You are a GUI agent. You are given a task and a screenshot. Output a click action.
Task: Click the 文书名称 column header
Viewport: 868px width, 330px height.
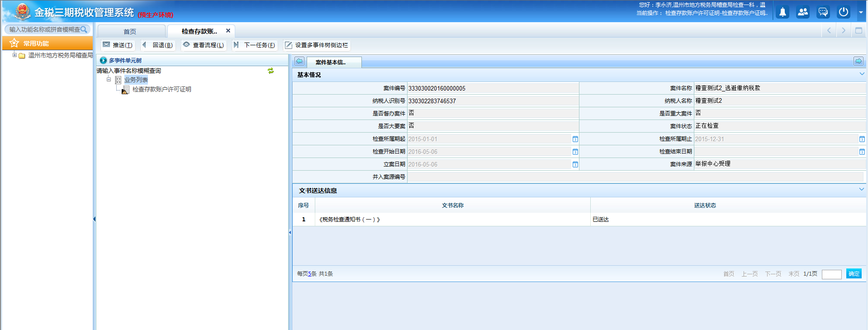point(453,205)
